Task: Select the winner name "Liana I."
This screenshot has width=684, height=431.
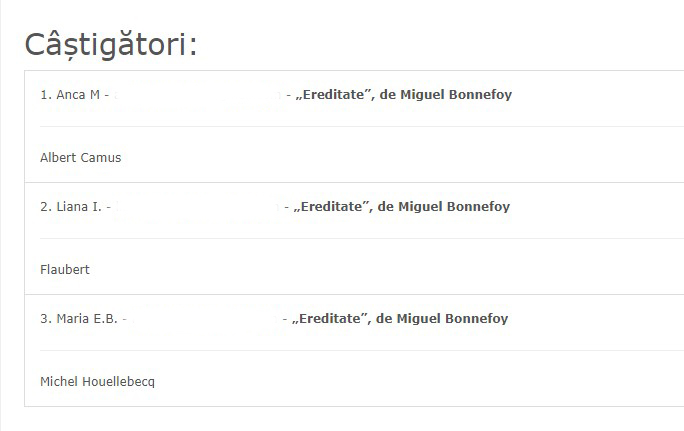Action: [x=78, y=207]
